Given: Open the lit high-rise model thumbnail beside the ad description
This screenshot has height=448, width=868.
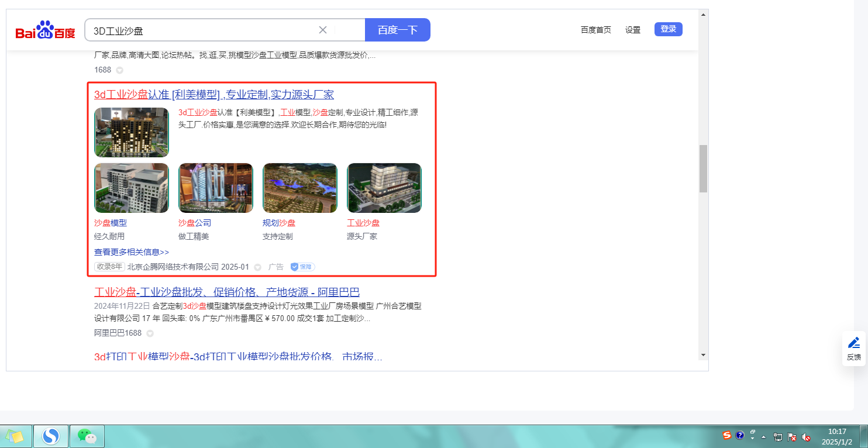Looking at the screenshot, I should click(132, 132).
